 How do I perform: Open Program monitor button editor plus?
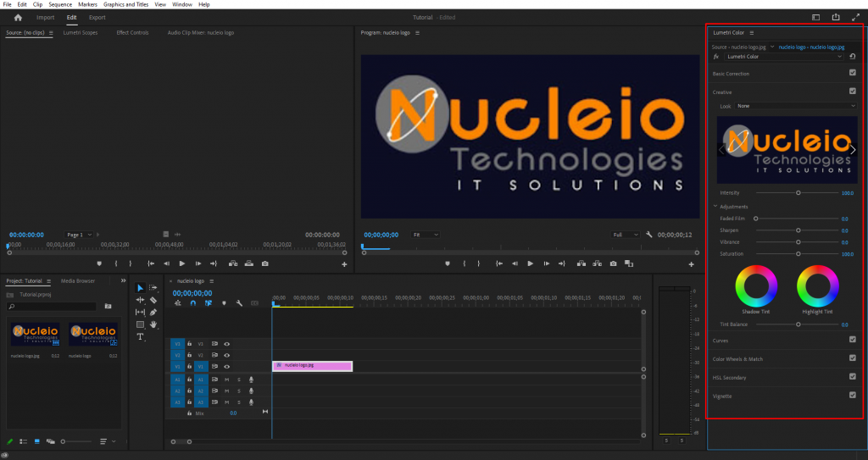click(x=691, y=264)
